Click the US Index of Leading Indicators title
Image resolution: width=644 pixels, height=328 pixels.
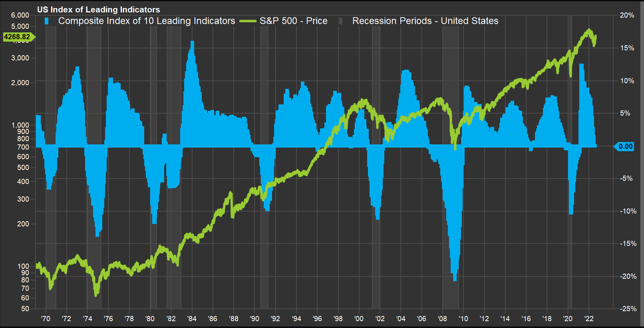pyautogui.click(x=99, y=9)
